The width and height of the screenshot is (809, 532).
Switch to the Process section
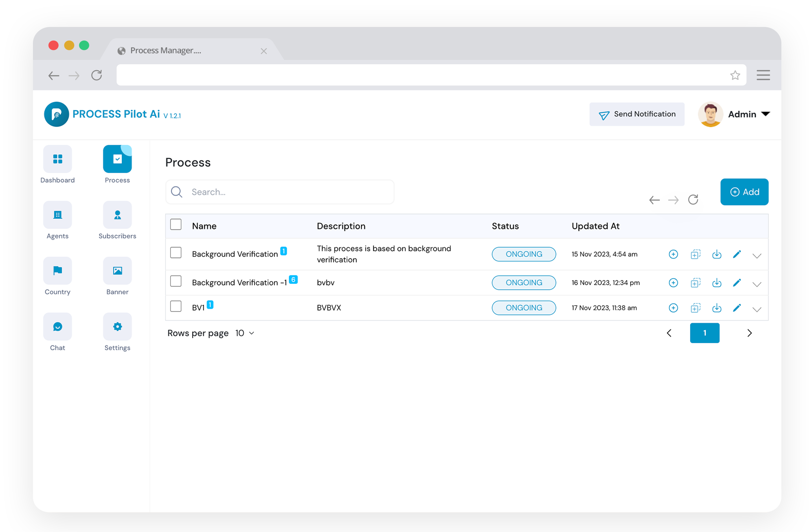(117, 159)
